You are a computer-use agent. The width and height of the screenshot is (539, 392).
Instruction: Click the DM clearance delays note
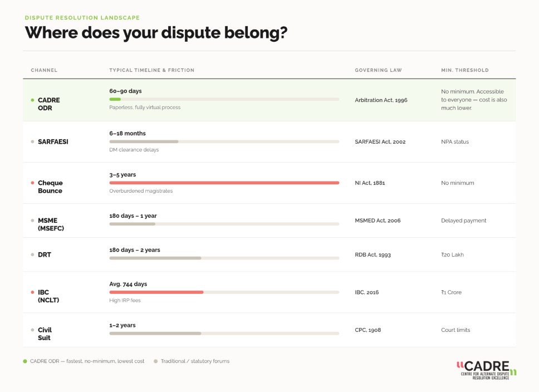pyautogui.click(x=134, y=150)
